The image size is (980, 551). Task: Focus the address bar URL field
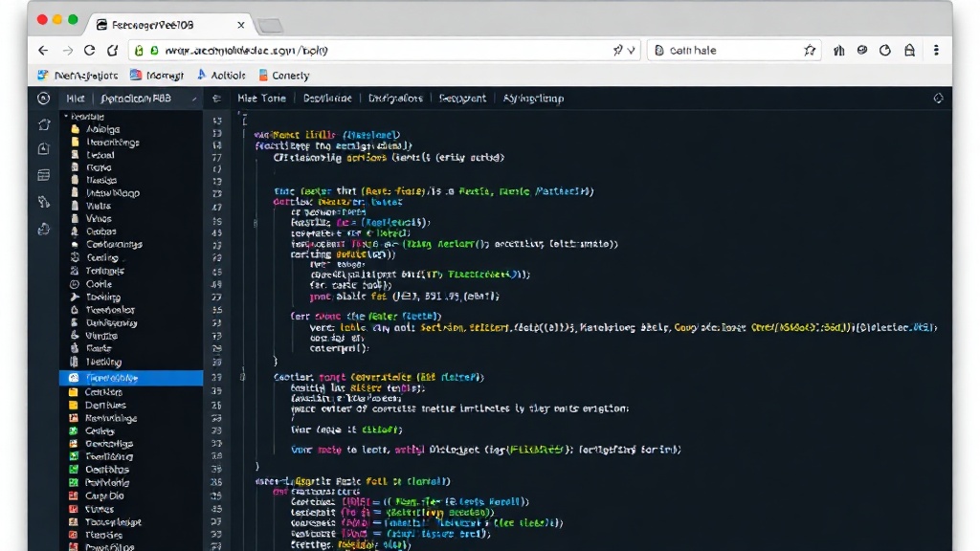click(385, 51)
